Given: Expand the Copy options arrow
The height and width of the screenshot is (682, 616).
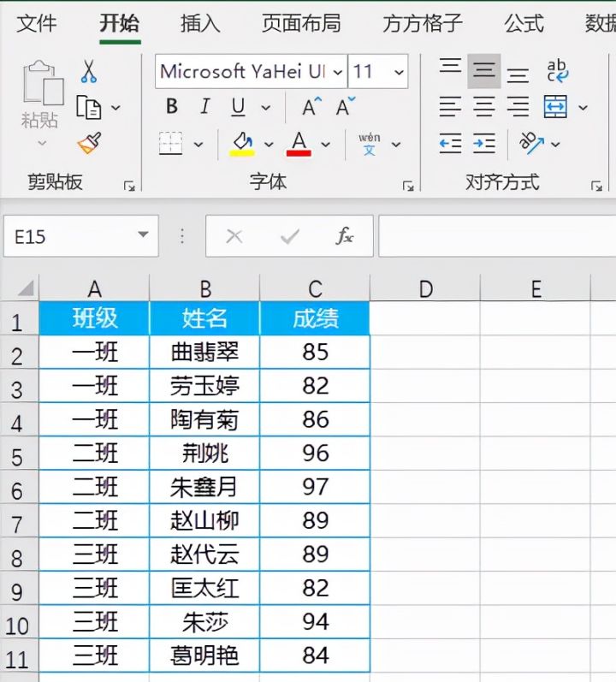Looking at the screenshot, I should tap(115, 108).
